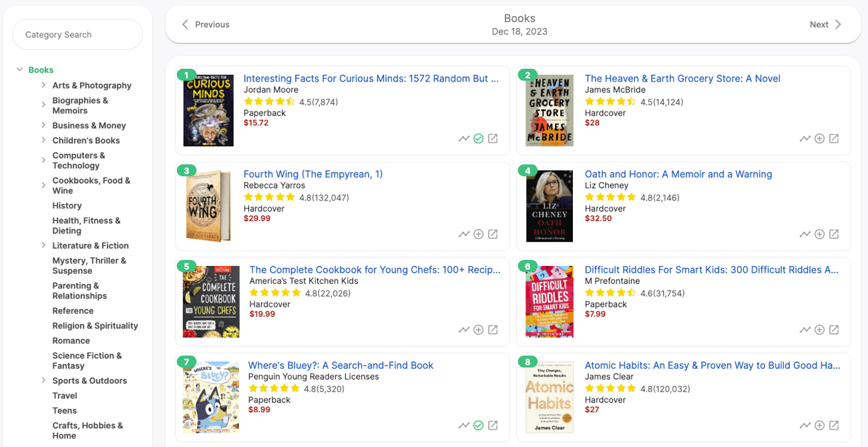
Task: View sales trend for The Heaven & Earth Grocery Store
Action: (805, 138)
